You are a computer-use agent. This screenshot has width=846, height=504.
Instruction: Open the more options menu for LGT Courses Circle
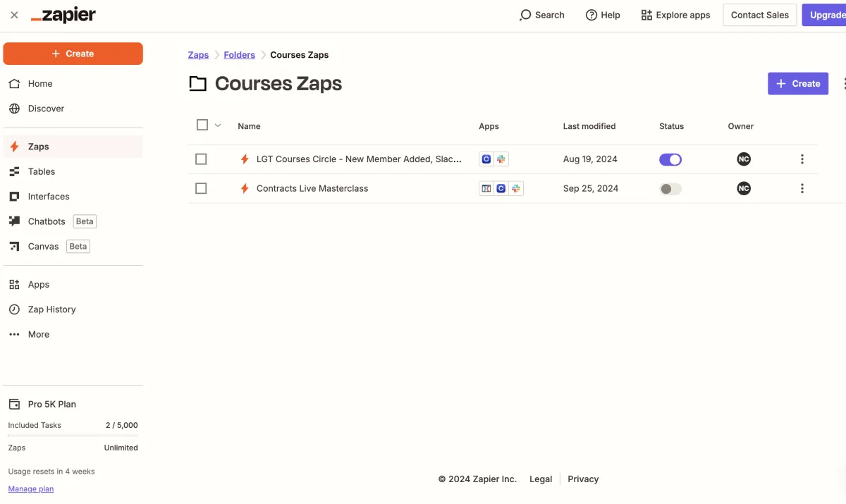pyautogui.click(x=802, y=159)
